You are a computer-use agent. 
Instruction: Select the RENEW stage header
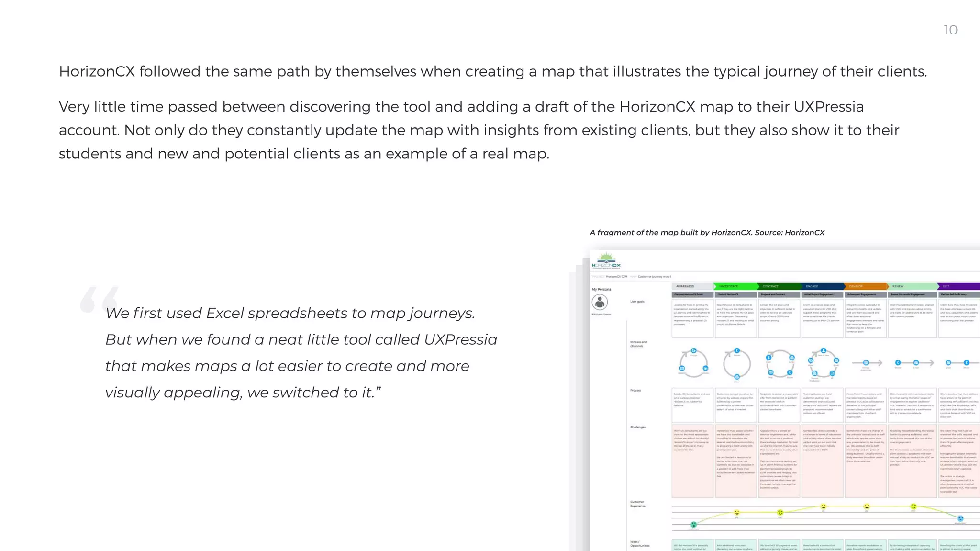(912, 286)
